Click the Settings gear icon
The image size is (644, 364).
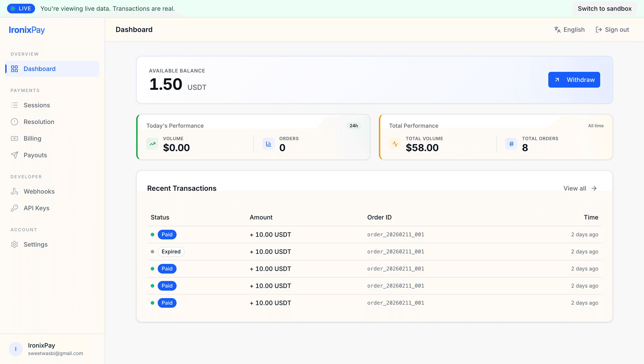coord(14,244)
